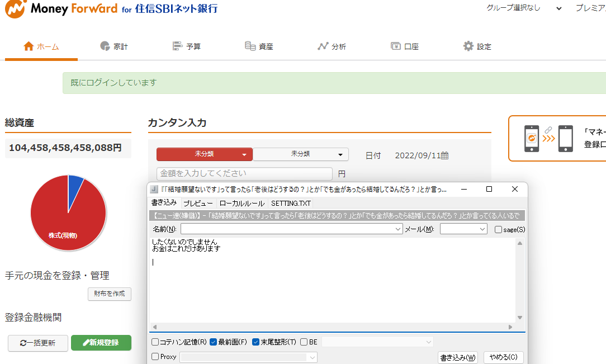Click the 金額を入力してください amount field

244,173
